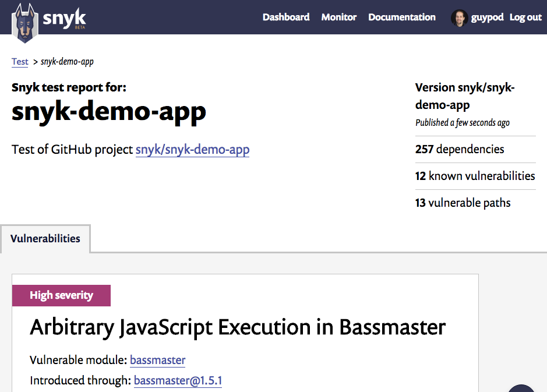Screen dimensions: 547x392
Task: Click the 13 vulnerable paths count
Action: [463, 203]
